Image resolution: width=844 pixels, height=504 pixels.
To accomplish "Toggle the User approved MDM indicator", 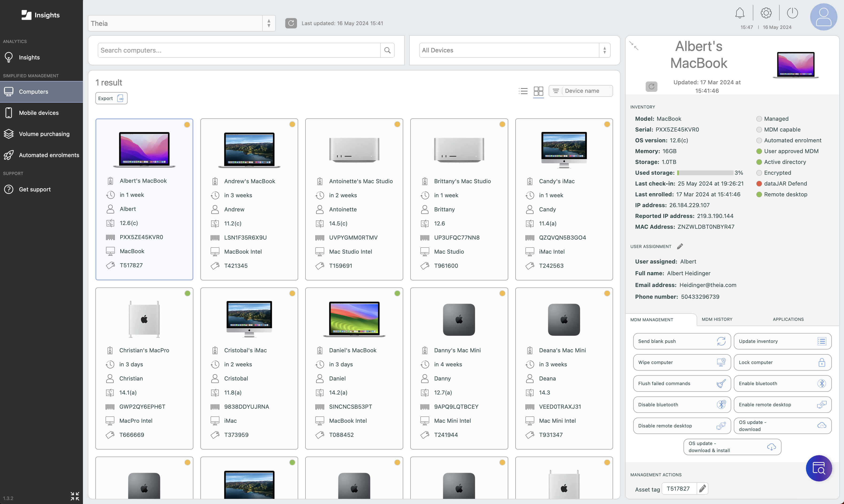I will click(x=759, y=151).
